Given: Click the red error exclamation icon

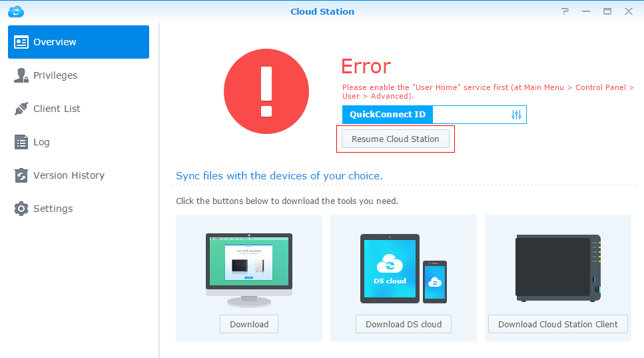Looking at the screenshot, I should pos(266,91).
